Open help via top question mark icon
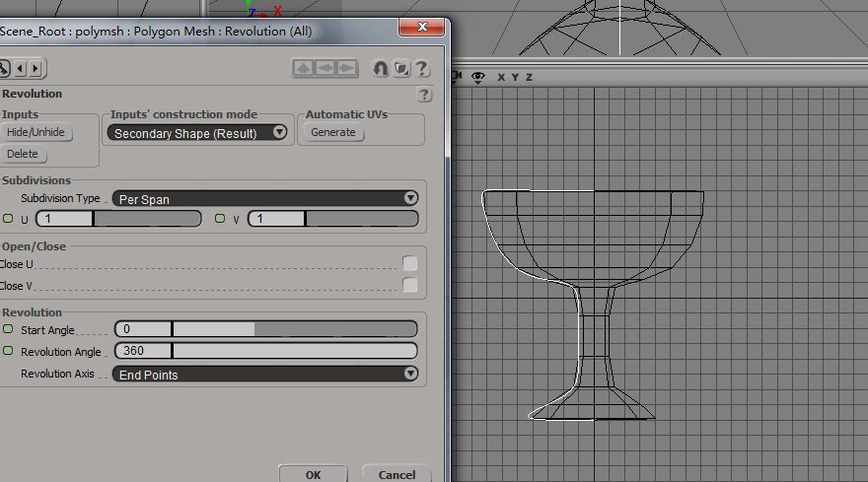Image resolution: width=868 pixels, height=482 pixels. (x=422, y=68)
